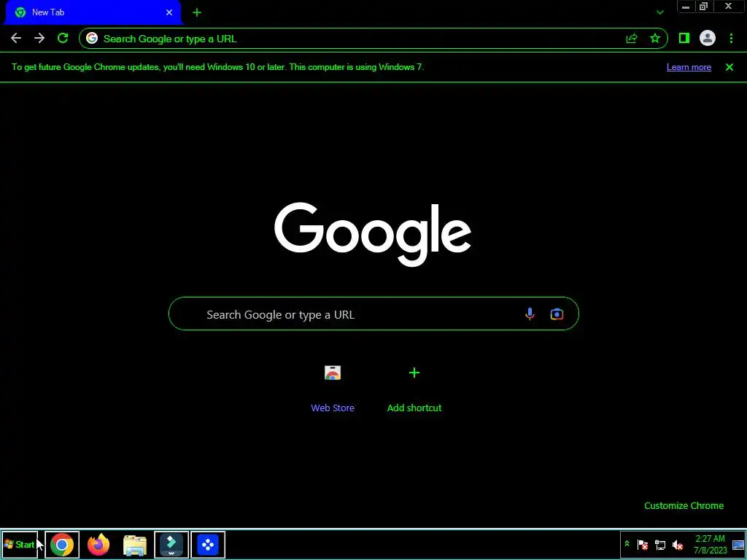
Task: Open Filmora from the taskbar
Action: click(171, 545)
